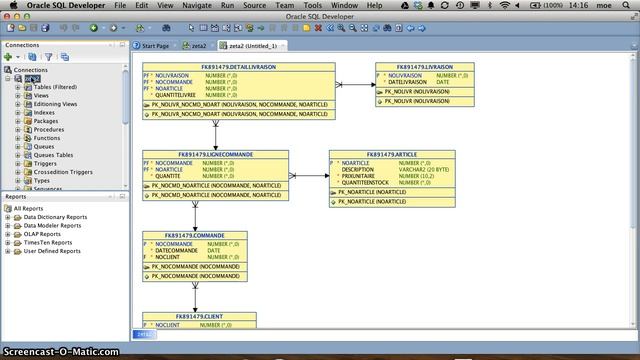The image size is (640, 360).
Task: Select the Packages tree item
Action: coord(46,121)
